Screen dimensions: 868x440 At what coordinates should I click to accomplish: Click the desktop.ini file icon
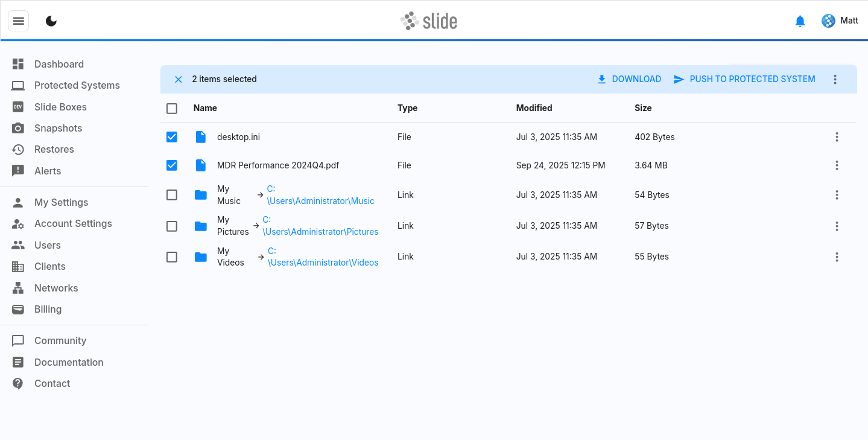(x=201, y=137)
